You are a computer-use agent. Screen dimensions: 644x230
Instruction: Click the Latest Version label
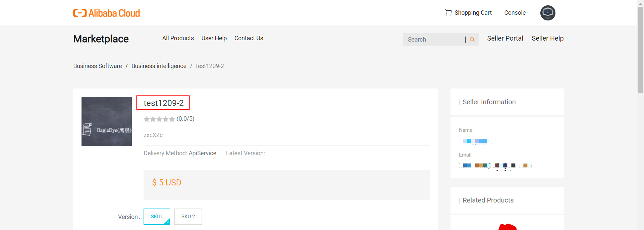(x=246, y=153)
